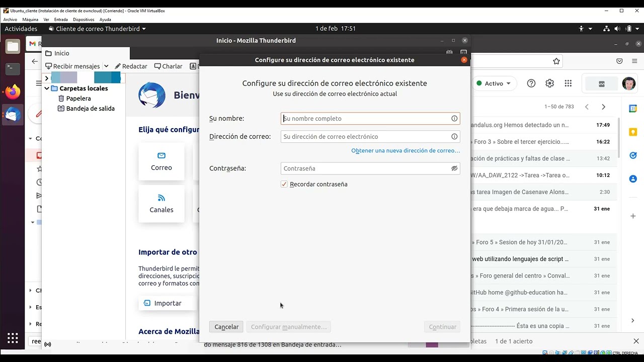The width and height of the screenshot is (644, 362).
Task: Click the email address input field
Action: pos(370,137)
